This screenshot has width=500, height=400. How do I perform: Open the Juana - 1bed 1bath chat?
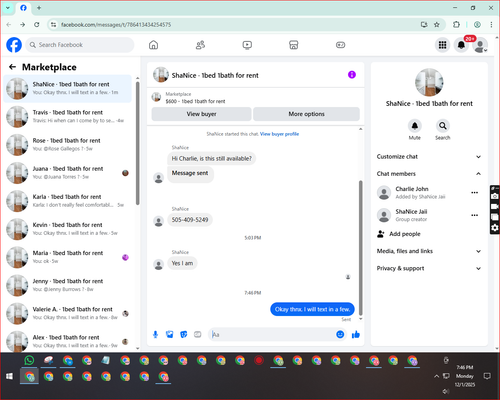[68, 173]
